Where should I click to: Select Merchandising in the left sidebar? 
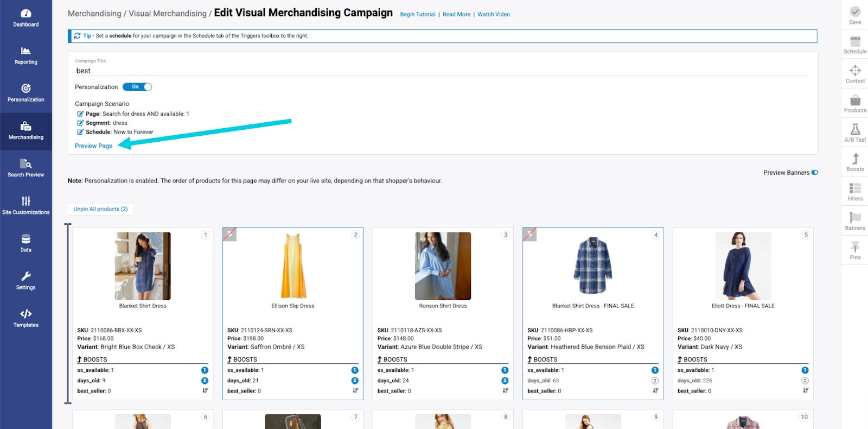[x=26, y=131]
